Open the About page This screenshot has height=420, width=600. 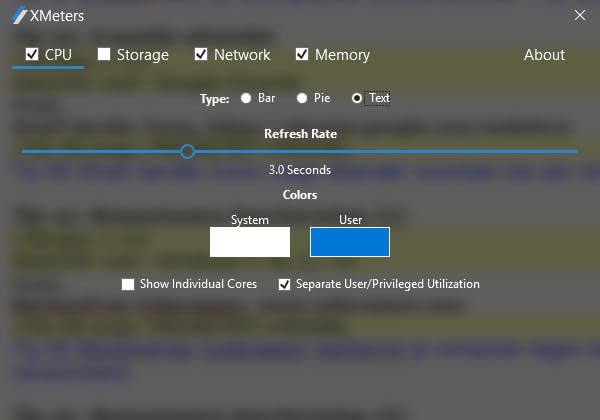pos(544,55)
